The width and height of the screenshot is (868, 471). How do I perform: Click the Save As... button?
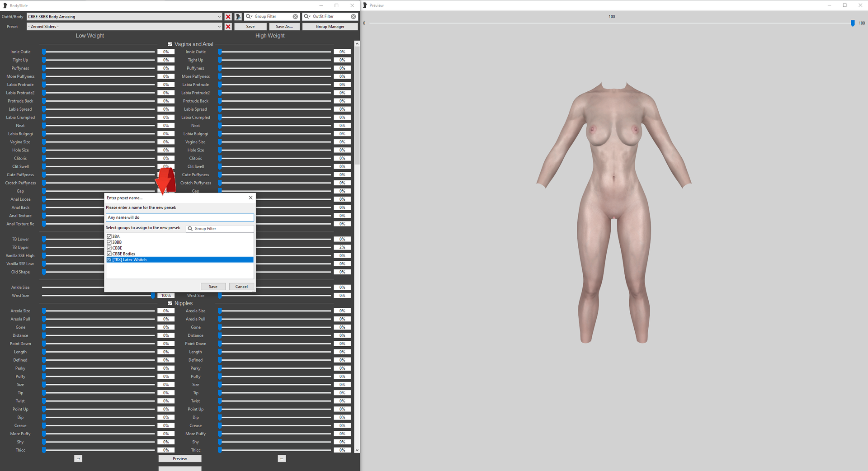point(284,27)
